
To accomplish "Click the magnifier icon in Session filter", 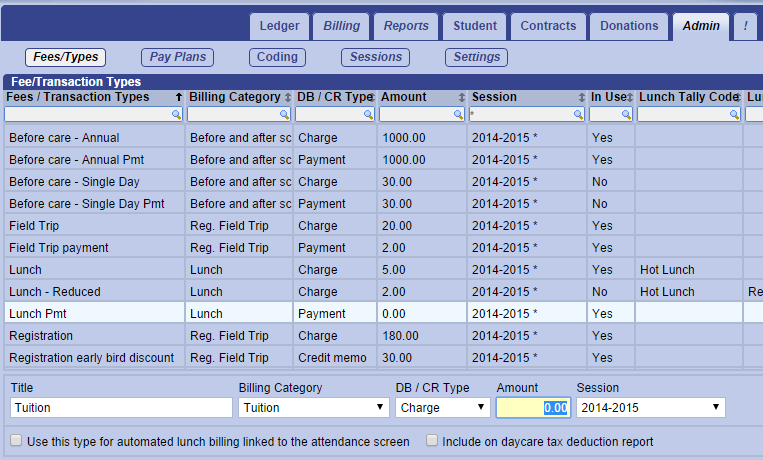I will click(577, 115).
